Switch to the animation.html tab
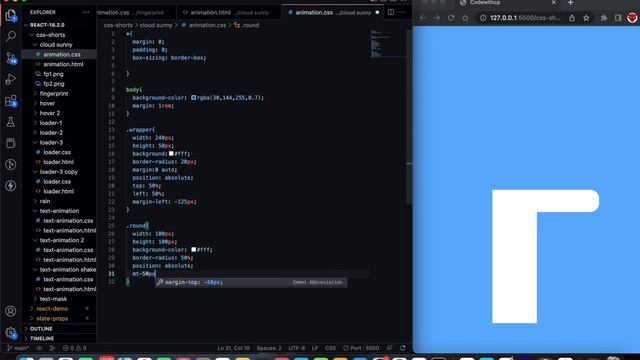Viewport: 640px width, 360px height. (x=229, y=12)
